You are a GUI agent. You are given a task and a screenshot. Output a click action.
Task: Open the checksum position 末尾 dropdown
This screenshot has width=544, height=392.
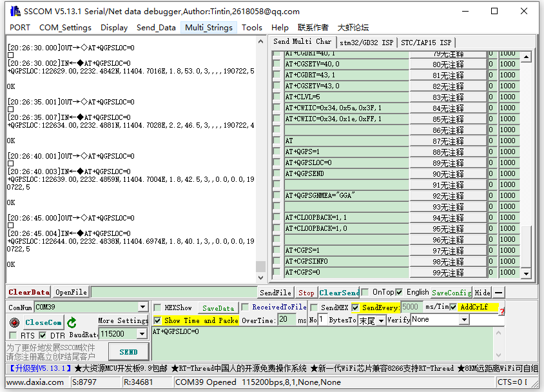tap(381, 320)
